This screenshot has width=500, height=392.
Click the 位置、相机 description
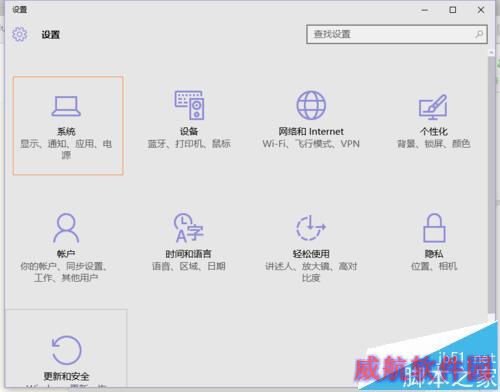[x=434, y=266]
